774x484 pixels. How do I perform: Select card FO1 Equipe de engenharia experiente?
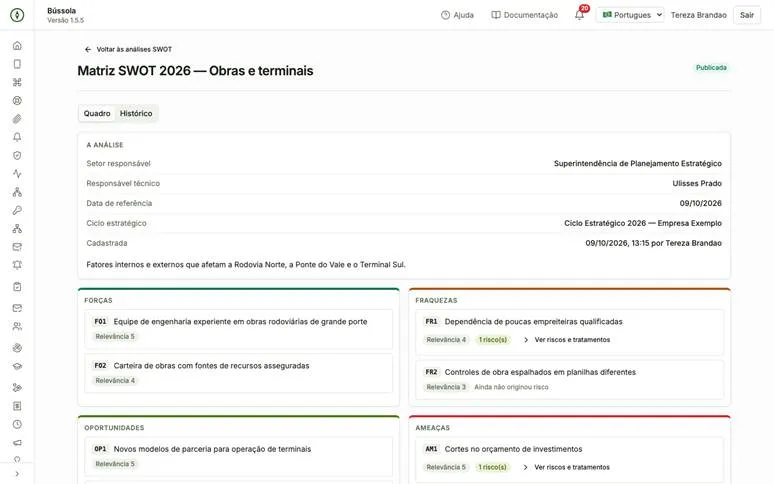pos(238,329)
